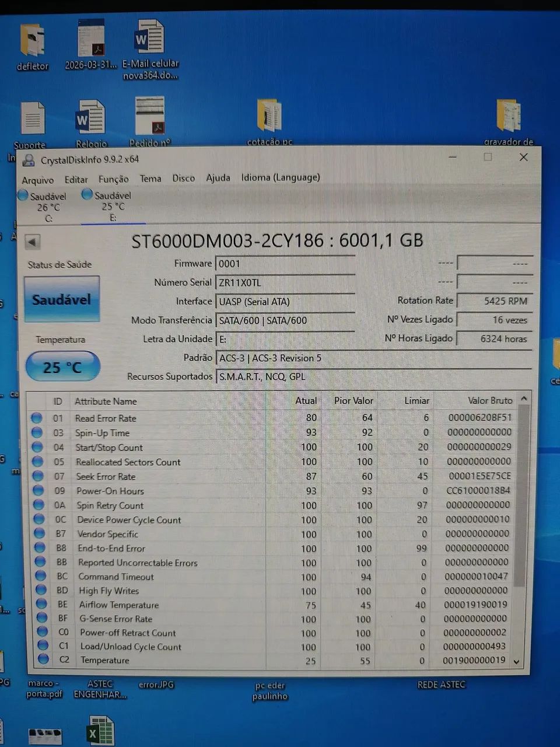The width and height of the screenshot is (560, 747).
Task: Click the status dot for Command Timeout
Action: tap(40, 575)
